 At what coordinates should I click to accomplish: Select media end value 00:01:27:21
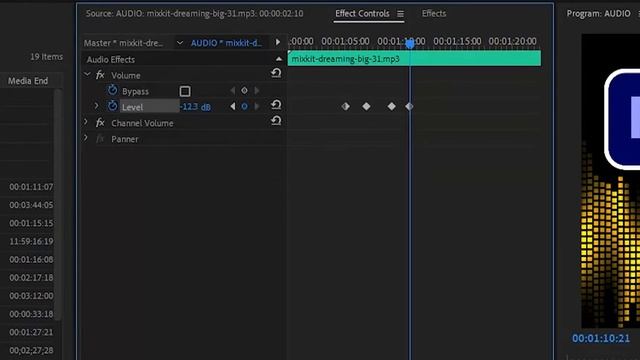(31, 332)
